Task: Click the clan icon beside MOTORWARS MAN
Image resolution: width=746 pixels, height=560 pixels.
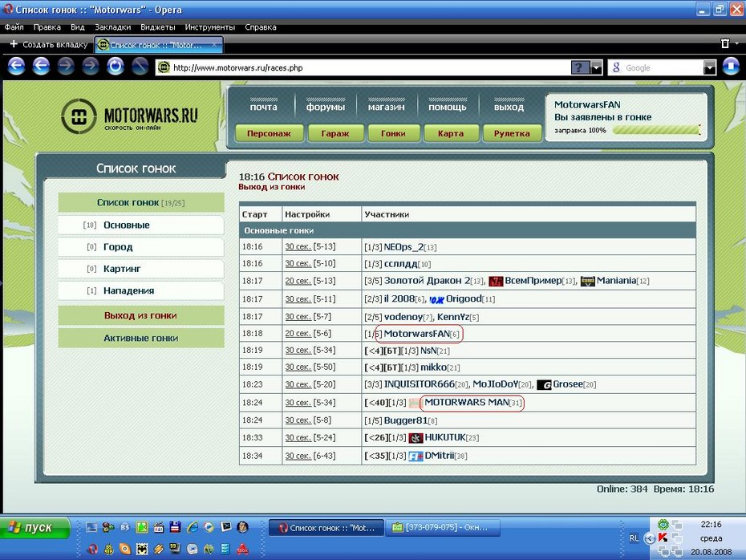Action: click(x=415, y=403)
